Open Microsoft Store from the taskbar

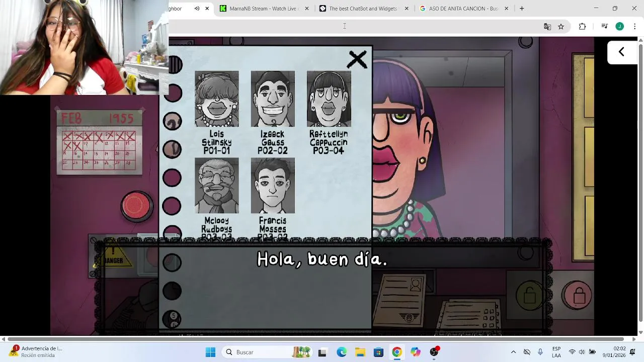coord(379,352)
